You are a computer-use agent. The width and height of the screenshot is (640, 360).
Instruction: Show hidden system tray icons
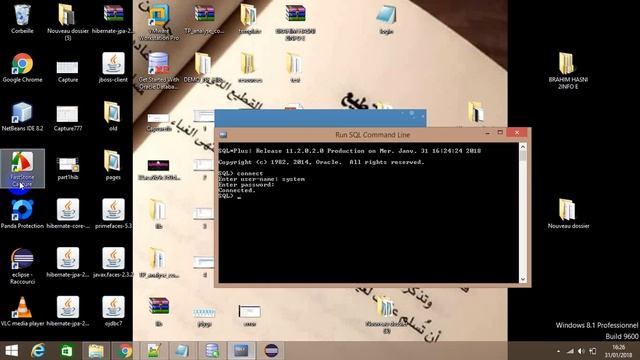click(558, 351)
